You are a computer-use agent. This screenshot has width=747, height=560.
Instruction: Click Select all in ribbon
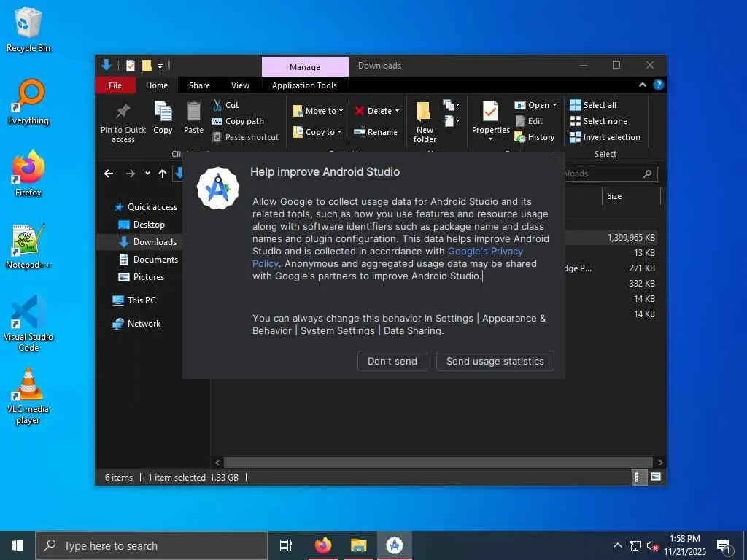tap(593, 105)
